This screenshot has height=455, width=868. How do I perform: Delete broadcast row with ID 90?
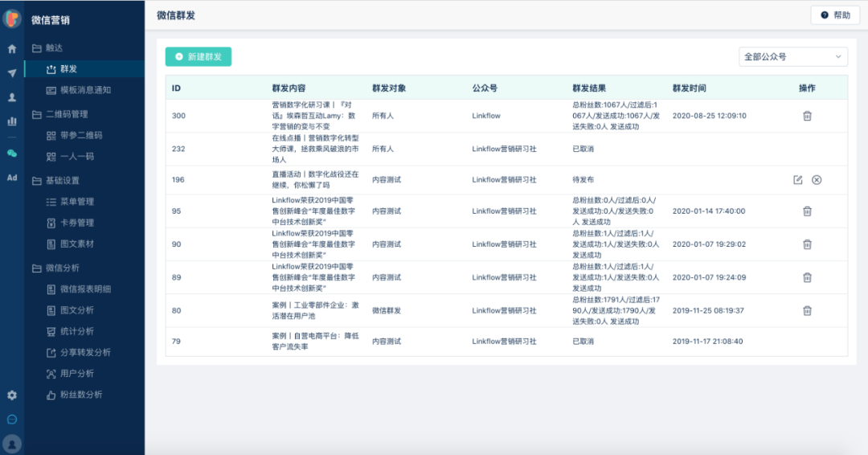(x=807, y=244)
